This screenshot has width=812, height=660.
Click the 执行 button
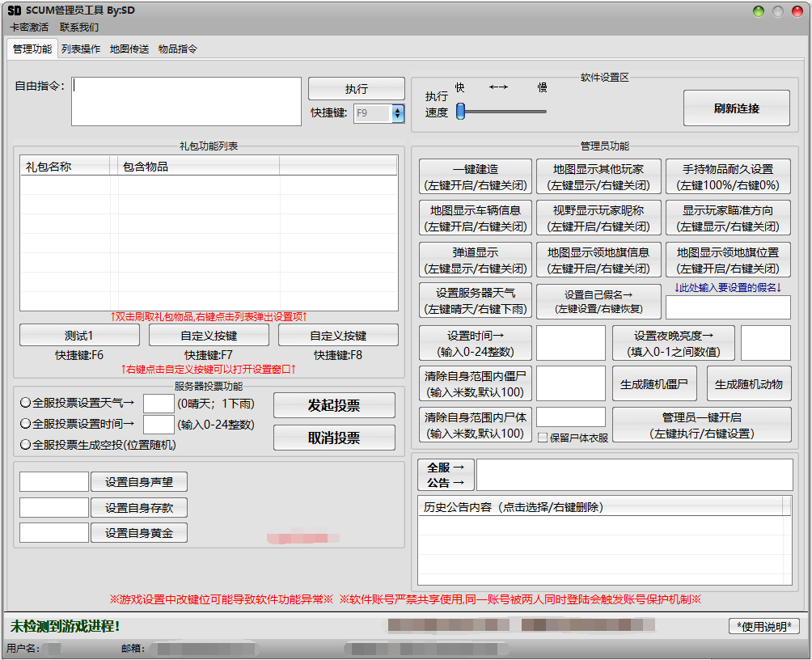click(x=357, y=89)
